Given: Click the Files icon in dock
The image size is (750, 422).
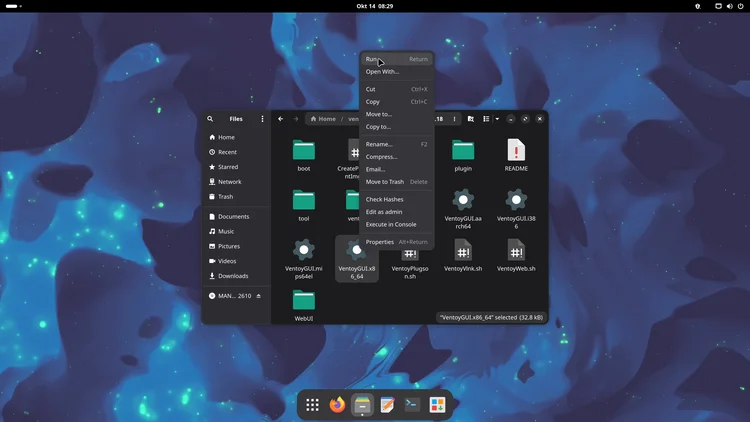Looking at the screenshot, I should [x=362, y=405].
